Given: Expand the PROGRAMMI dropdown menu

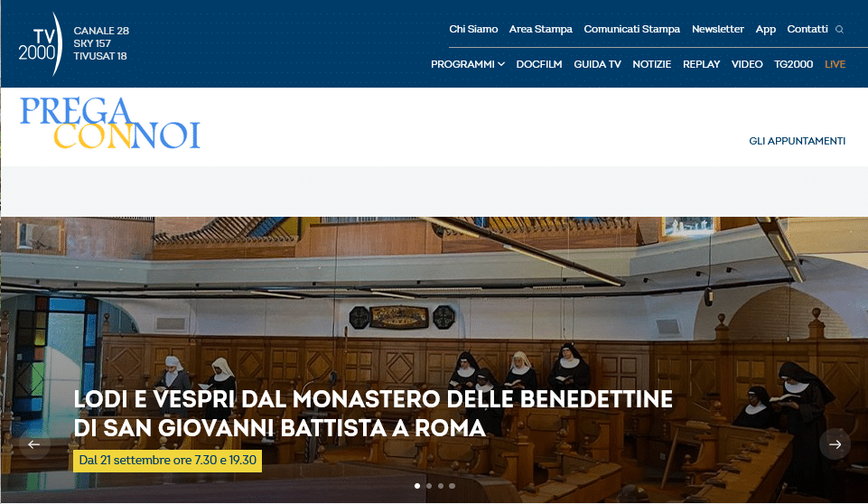Looking at the screenshot, I should (468, 64).
